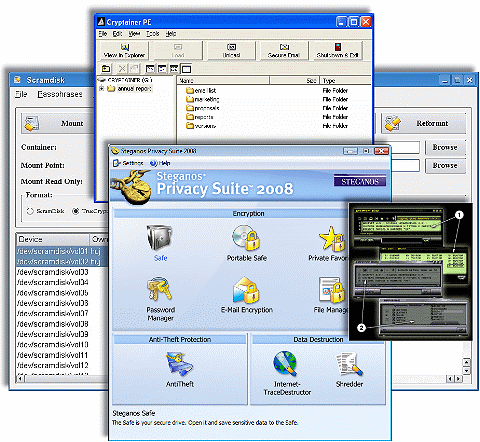Select /dev/scramdisk/vol02 row in Scramdisk
The width and height of the screenshot is (480, 442).
coord(62,261)
